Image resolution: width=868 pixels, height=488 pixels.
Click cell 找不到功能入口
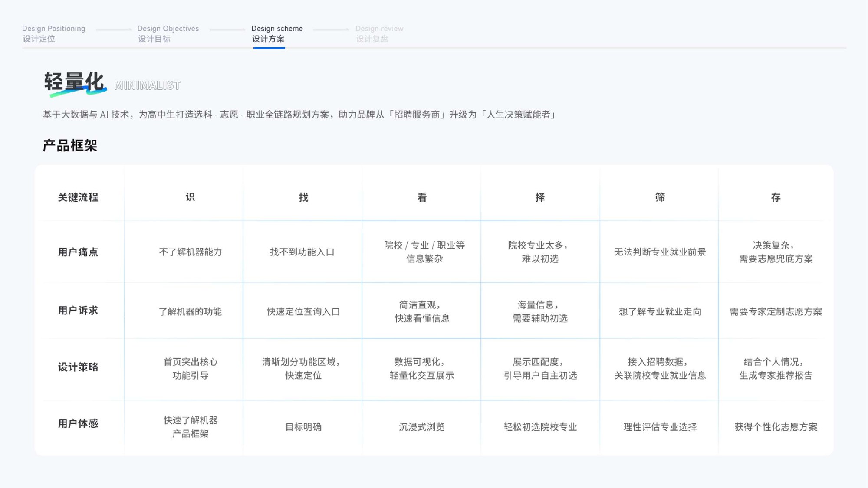click(302, 252)
